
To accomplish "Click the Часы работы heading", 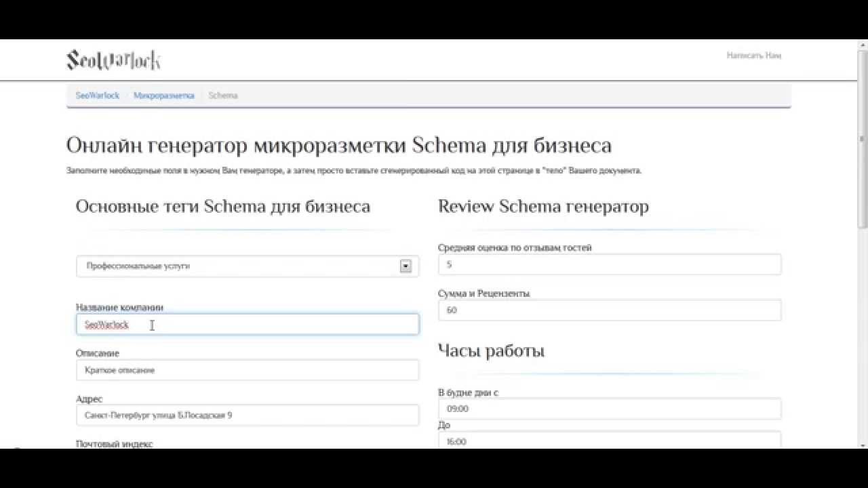I will coord(491,351).
